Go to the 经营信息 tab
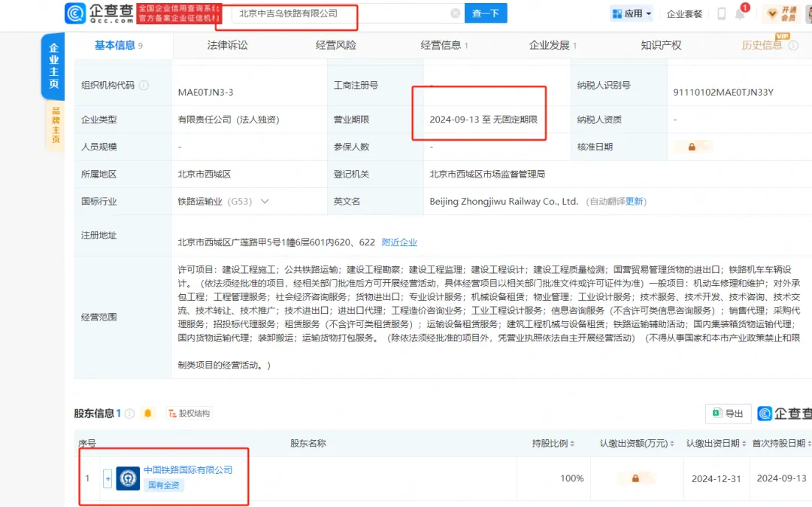The image size is (812, 507). 444,46
